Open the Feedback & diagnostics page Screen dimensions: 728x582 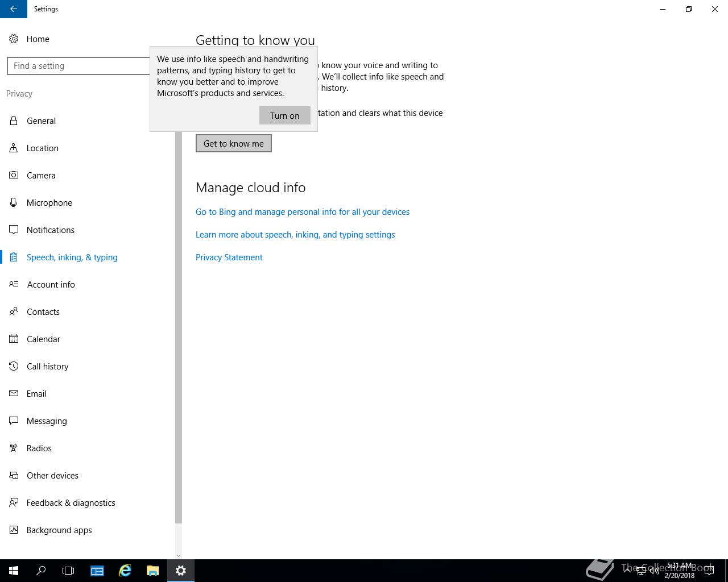88,502
